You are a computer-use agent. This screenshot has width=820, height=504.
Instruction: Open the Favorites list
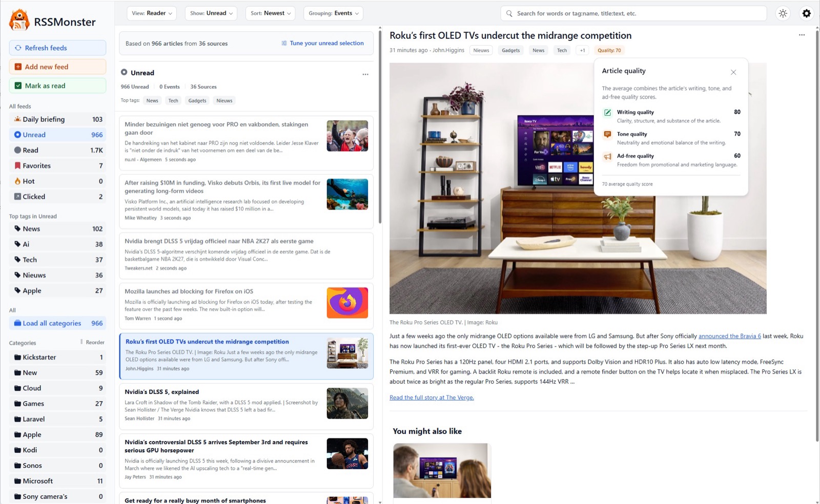pos(57,165)
